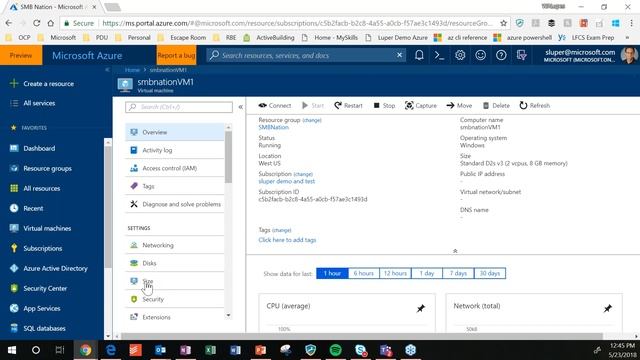The height and width of the screenshot is (360, 640).
Task: Click the Report a bug button
Action: coord(176,55)
